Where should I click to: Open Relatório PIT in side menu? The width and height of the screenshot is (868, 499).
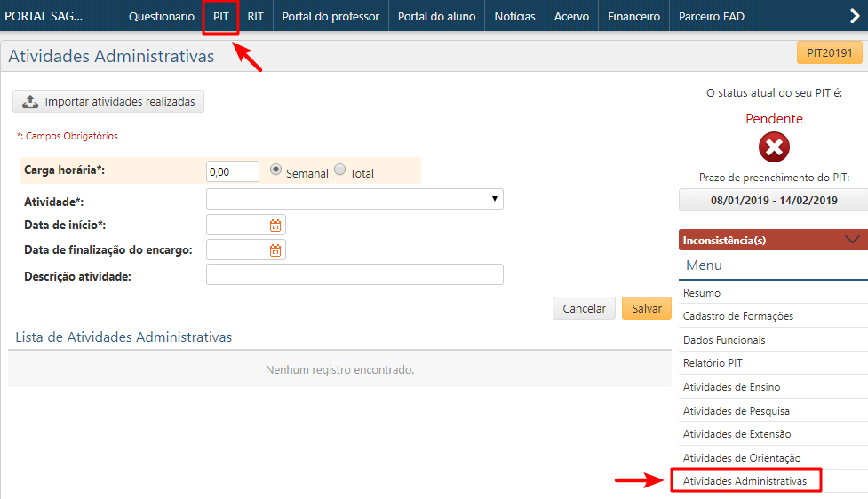(713, 363)
